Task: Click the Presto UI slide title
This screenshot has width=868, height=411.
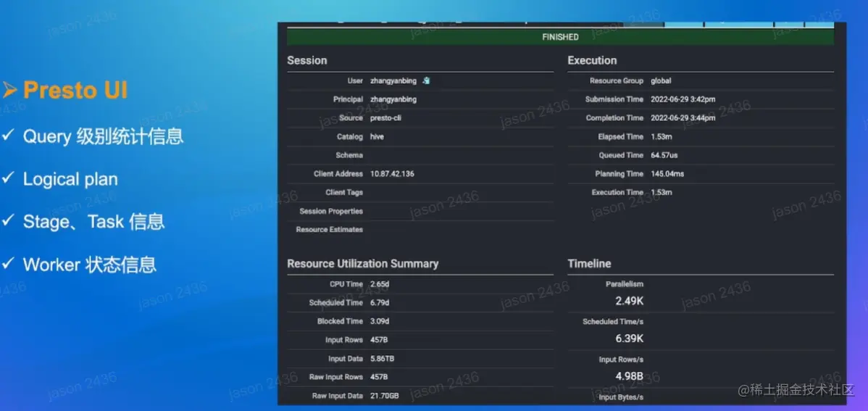Action: (x=75, y=90)
